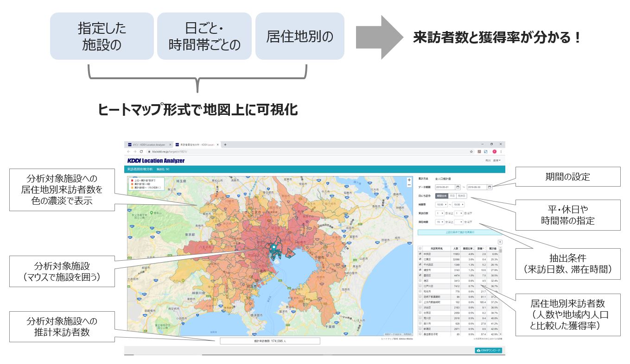Check the 港区 row checkbox

point(420,281)
